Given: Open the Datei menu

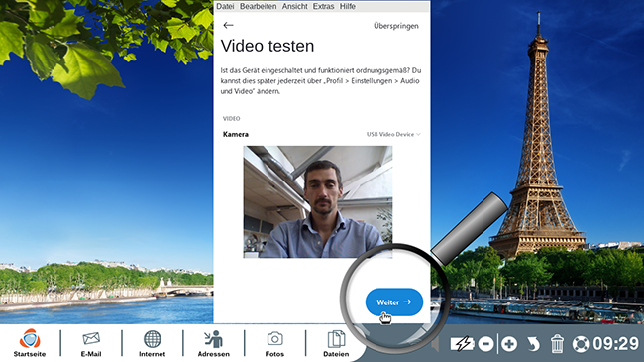Looking at the screenshot, I should point(225,6).
